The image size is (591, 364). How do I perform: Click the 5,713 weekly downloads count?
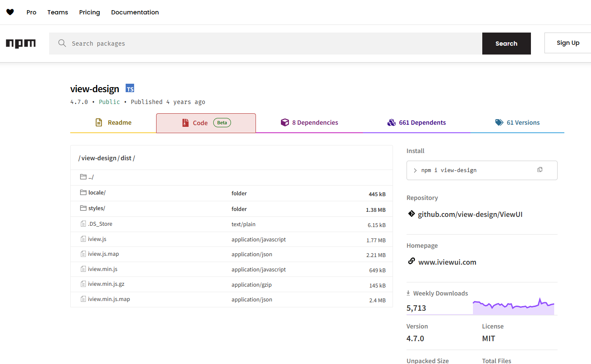click(416, 308)
